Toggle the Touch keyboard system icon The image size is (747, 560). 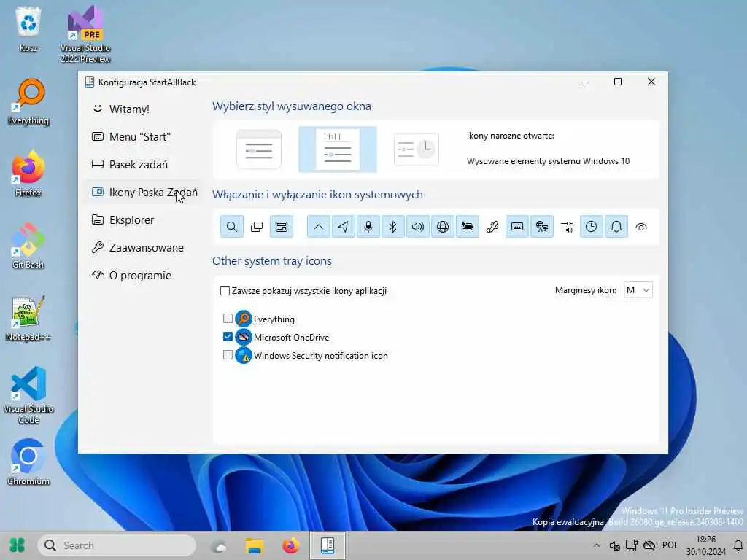tap(517, 227)
